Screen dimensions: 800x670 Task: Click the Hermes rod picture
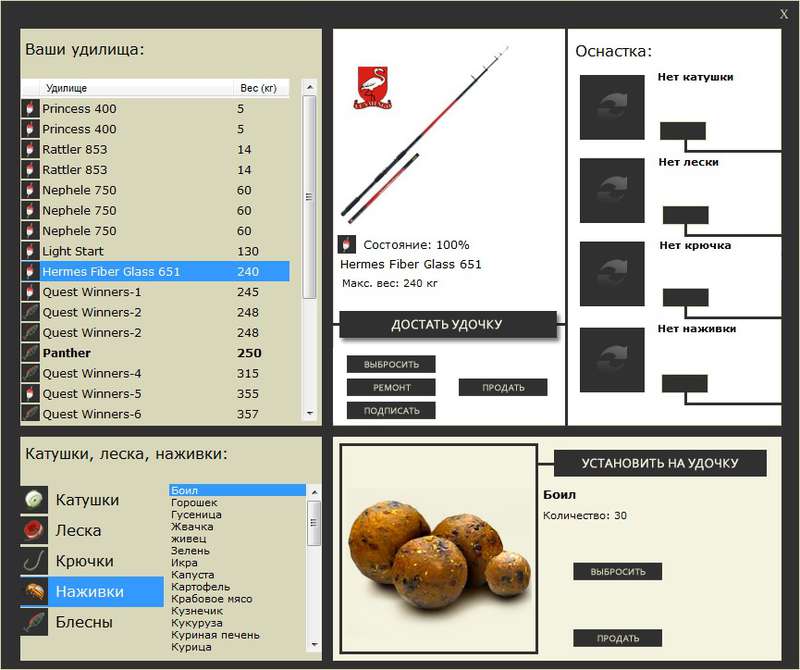[425, 135]
